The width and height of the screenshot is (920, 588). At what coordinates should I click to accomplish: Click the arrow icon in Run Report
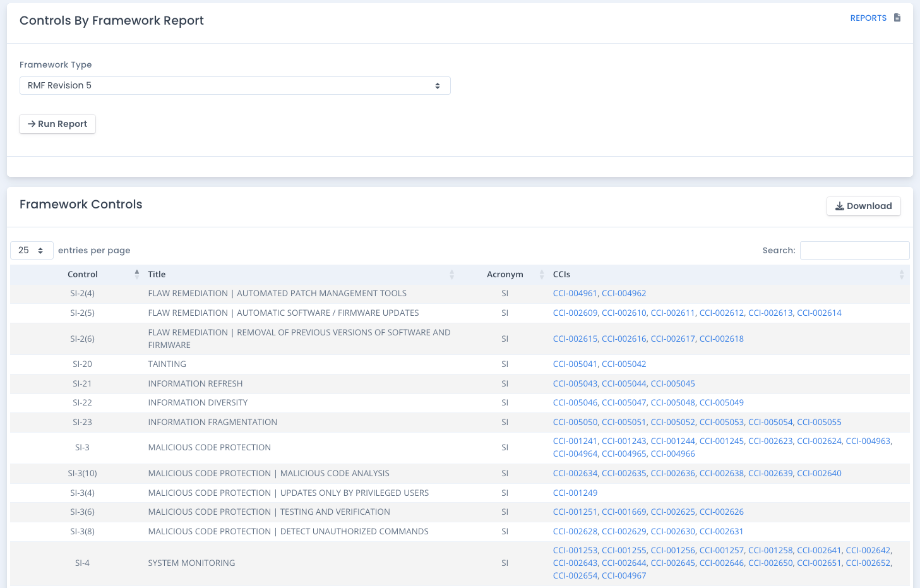pyautogui.click(x=32, y=124)
